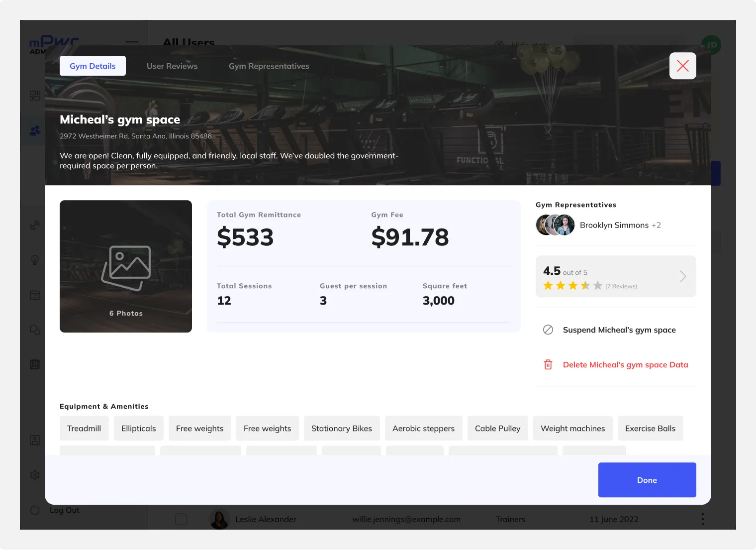Image resolution: width=756 pixels, height=550 pixels.
Task: Click the settings gear icon in sidebar
Action: click(x=35, y=475)
